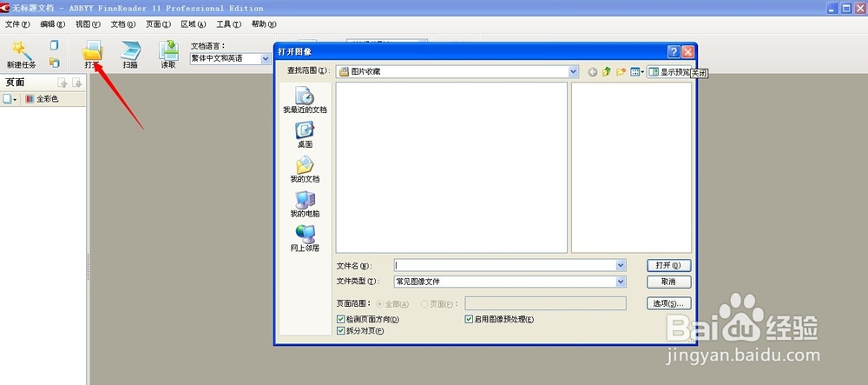Open the 文件(F) menu
The image size is (868, 385).
point(17,24)
